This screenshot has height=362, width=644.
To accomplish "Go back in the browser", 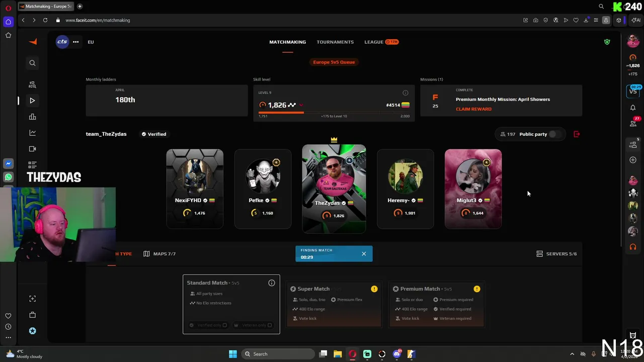I will [x=23, y=20].
